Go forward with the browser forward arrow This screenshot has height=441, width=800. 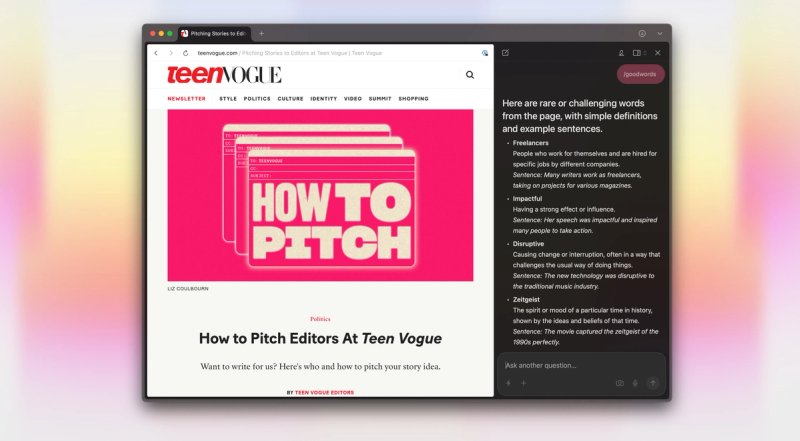point(171,53)
